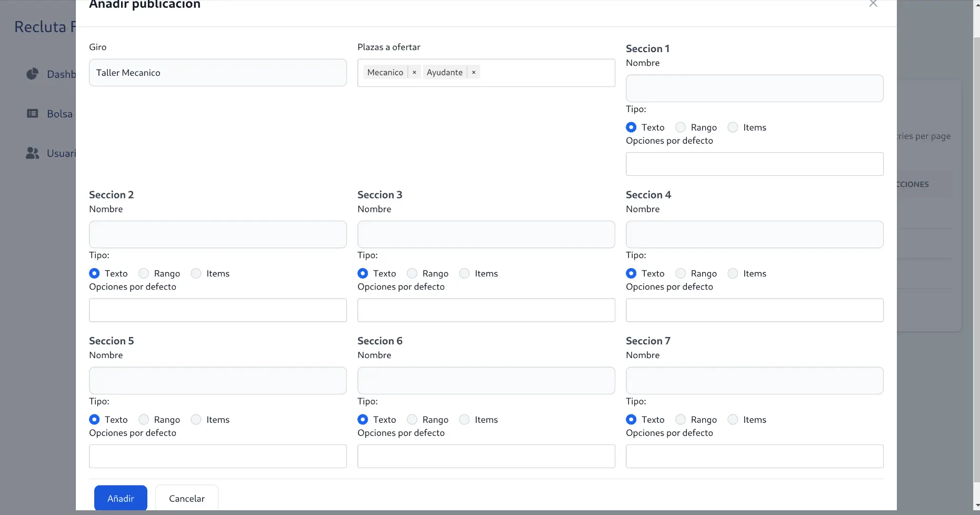Remove the Mecanico tag
This screenshot has height=515, width=980.
414,73
